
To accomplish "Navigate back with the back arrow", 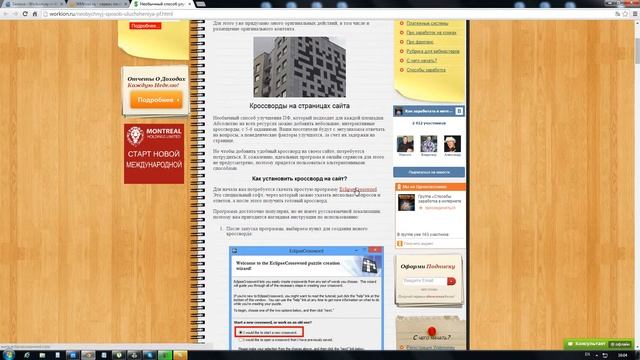I will (x=6, y=13).
